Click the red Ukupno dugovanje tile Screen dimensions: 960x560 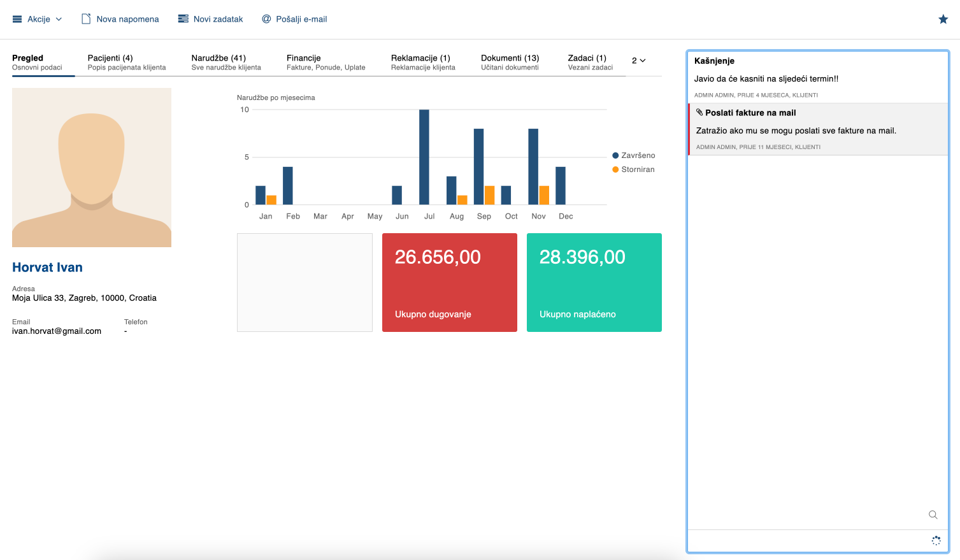(x=449, y=282)
